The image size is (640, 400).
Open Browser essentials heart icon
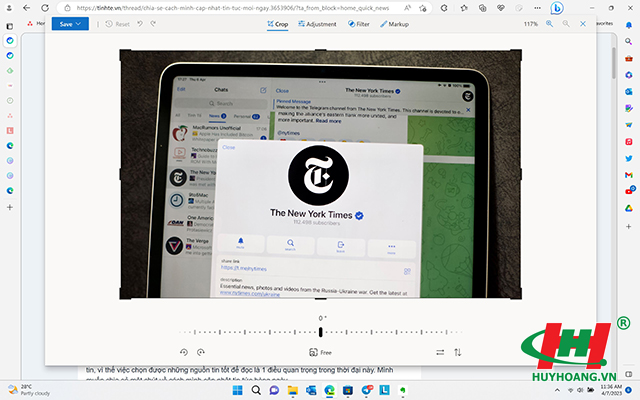501,8
